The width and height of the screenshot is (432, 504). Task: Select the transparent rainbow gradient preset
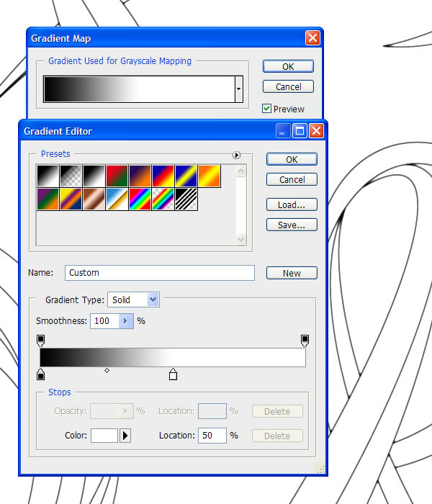point(163,199)
